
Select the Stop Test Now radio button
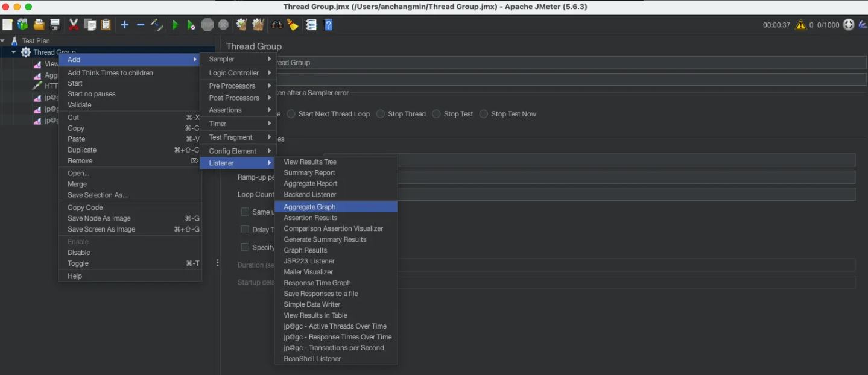pyautogui.click(x=484, y=114)
